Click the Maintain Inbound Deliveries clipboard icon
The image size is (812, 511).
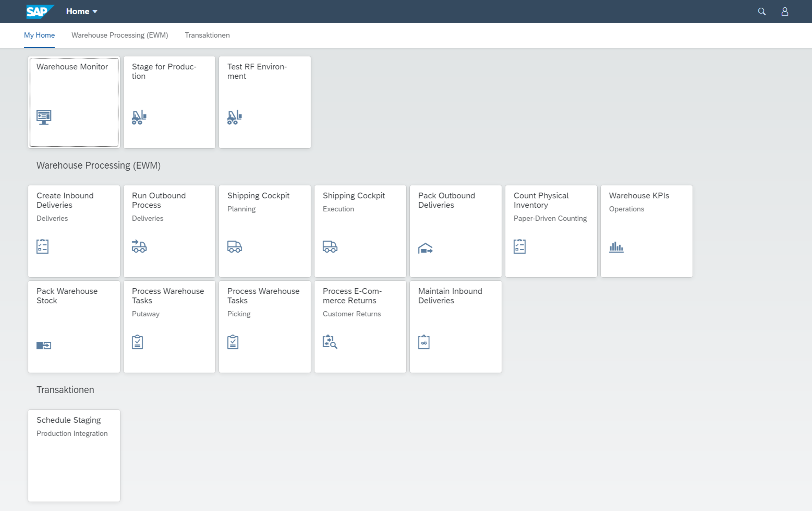(x=423, y=342)
